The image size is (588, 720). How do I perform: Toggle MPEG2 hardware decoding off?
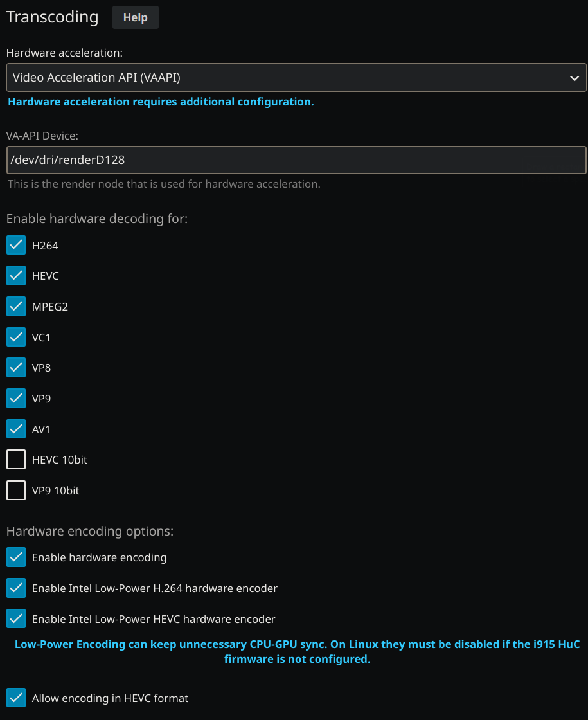click(x=16, y=307)
